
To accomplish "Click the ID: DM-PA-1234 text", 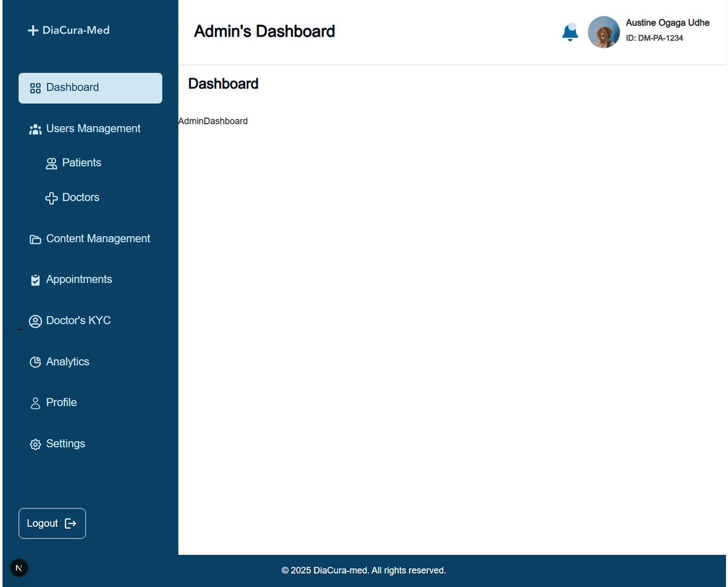I will click(x=655, y=38).
